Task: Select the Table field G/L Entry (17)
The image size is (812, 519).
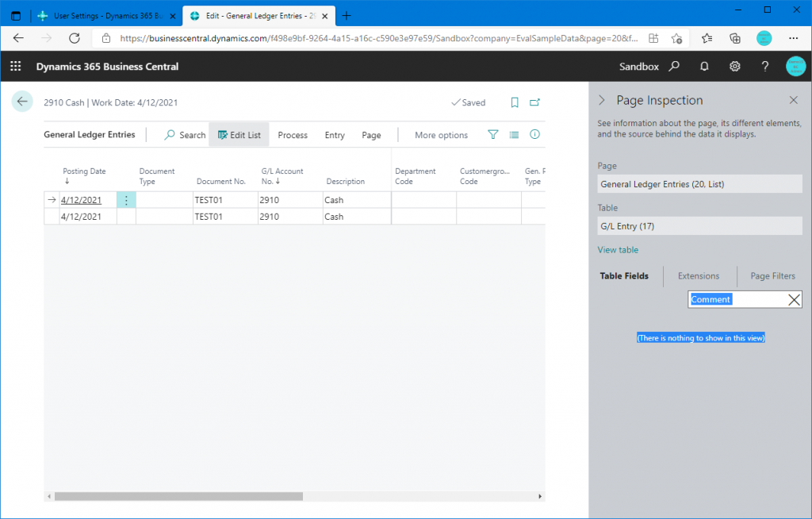Action: (x=699, y=226)
